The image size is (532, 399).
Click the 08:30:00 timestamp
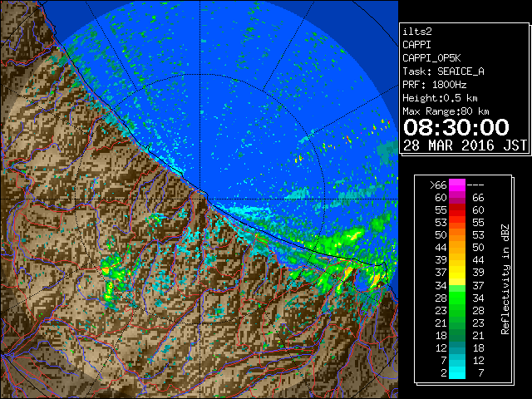pyautogui.click(x=456, y=127)
